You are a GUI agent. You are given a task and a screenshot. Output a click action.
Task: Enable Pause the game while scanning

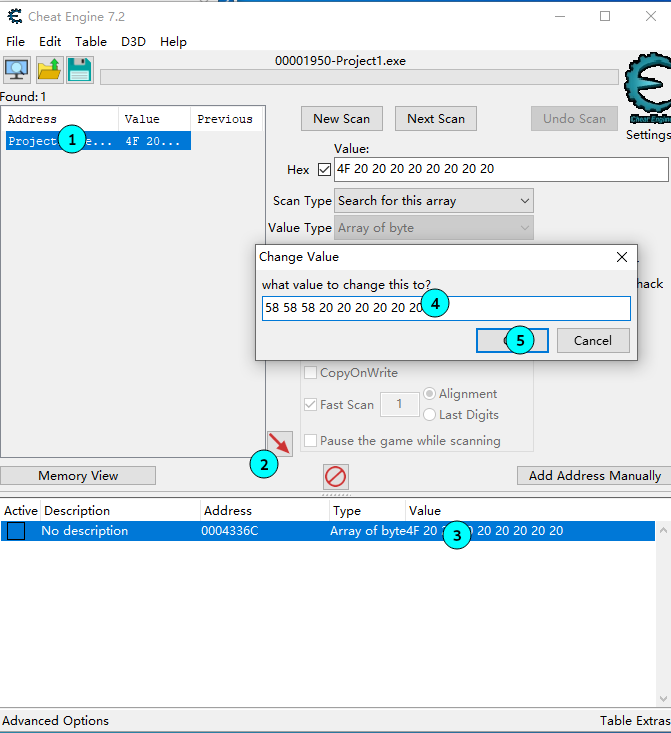310,440
